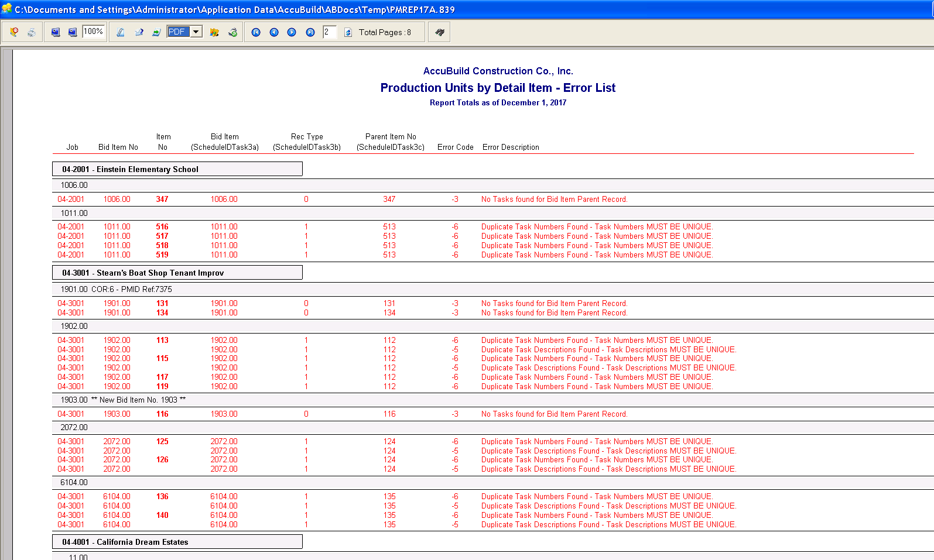Click the first monitor zoom icon
The image size is (934, 560).
[55, 32]
